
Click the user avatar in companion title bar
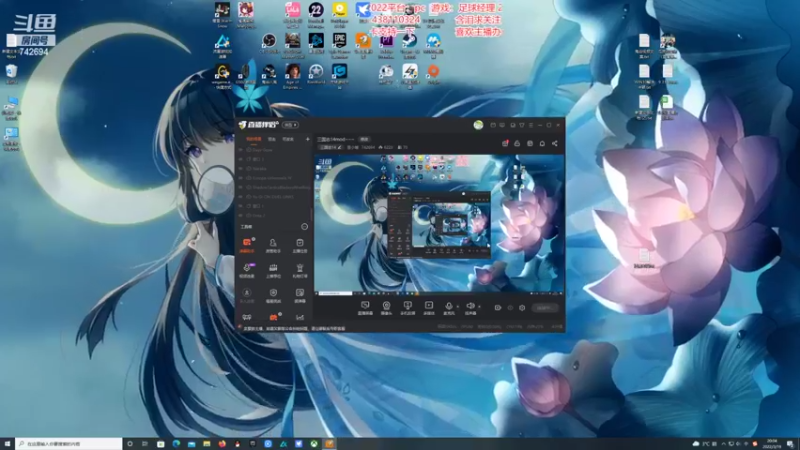pyautogui.click(x=478, y=125)
